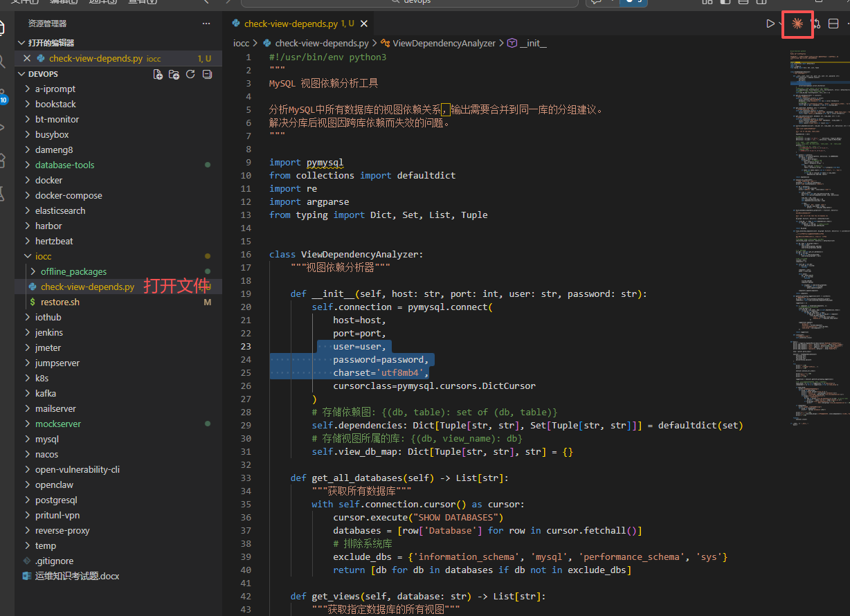The height and width of the screenshot is (616, 850).
Task: Close the check-view-depends.py editor tab
Action: coord(363,24)
